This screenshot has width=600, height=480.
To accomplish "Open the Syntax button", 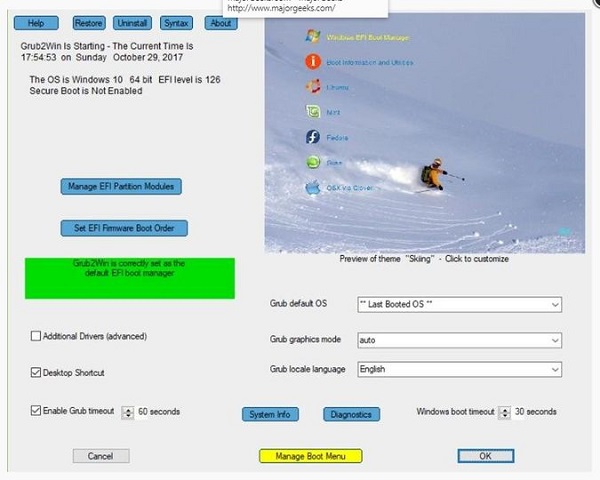I will (x=176, y=23).
